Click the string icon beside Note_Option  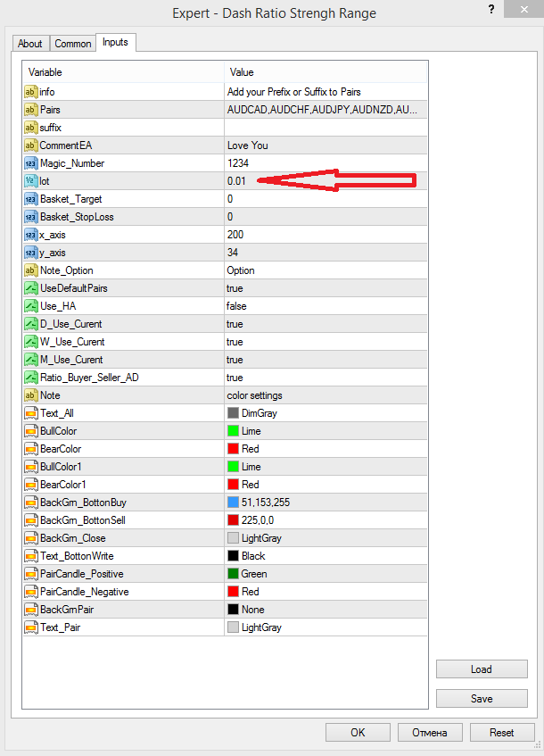[x=30, y=270]
